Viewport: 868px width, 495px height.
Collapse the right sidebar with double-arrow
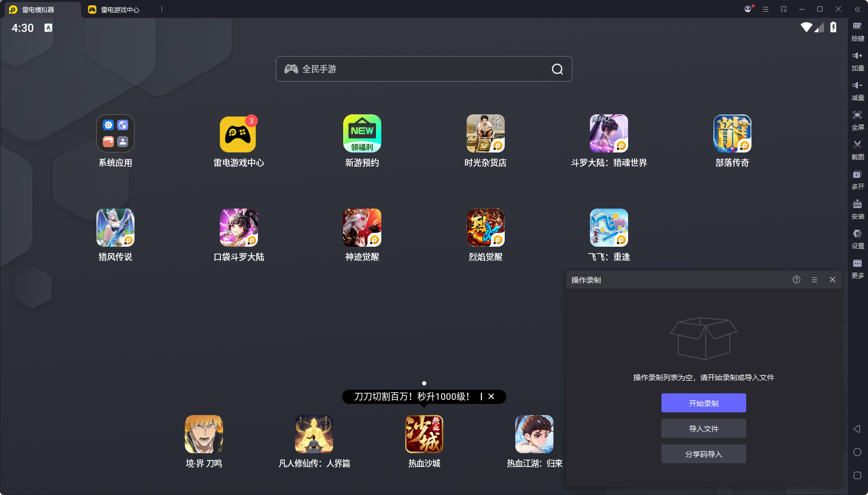coord(857,9)
